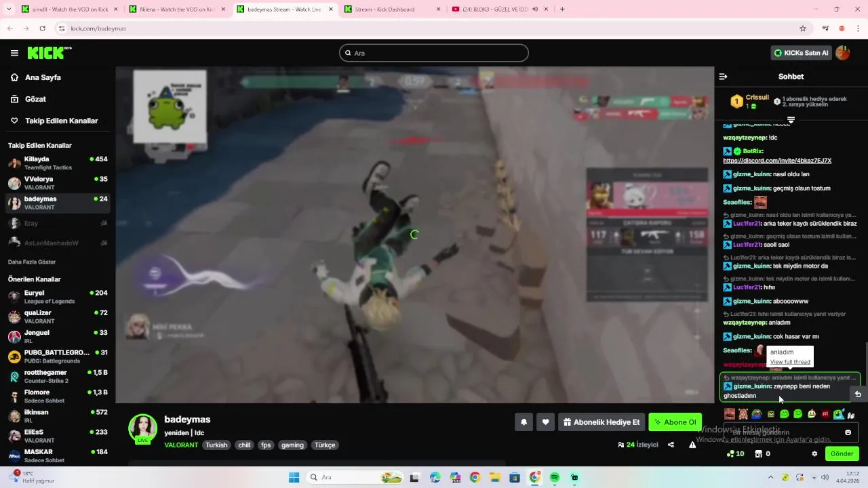Select the Türkçe tag

click(325, 445)
